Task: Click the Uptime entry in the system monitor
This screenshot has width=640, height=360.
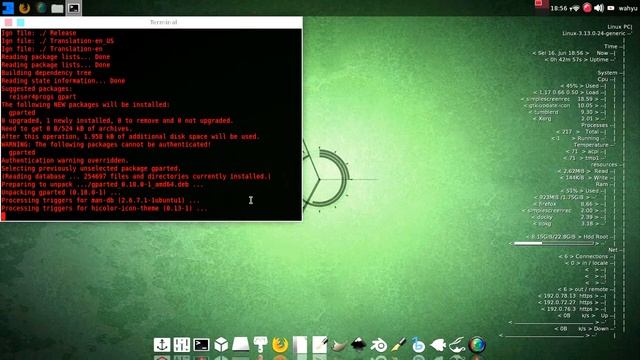Action: coord(576,60)
